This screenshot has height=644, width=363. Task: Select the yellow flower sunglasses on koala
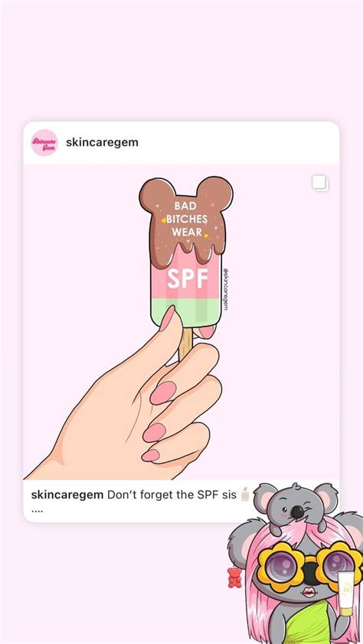pos(309,567)
